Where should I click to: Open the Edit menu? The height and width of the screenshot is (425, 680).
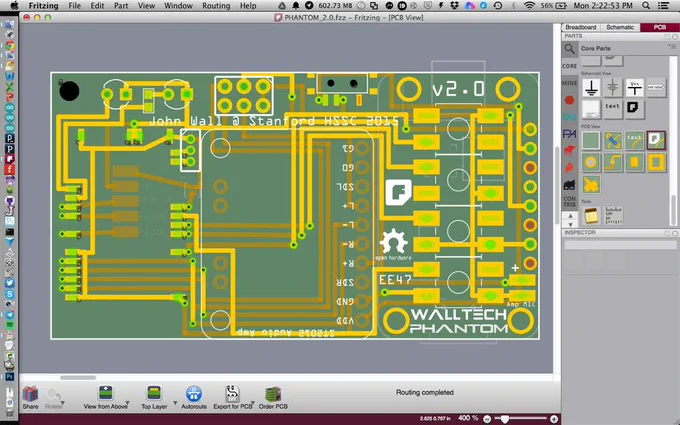tap(97, 6)
